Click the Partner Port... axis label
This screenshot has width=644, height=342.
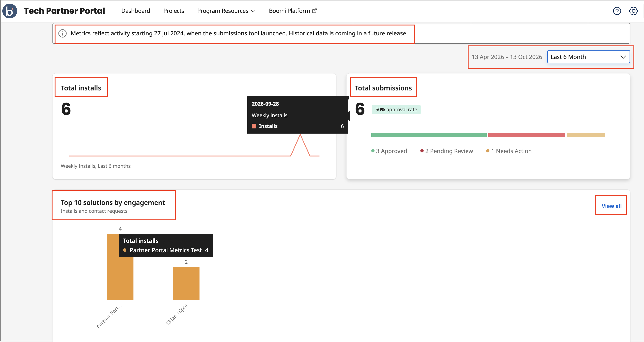coord(109,316)
